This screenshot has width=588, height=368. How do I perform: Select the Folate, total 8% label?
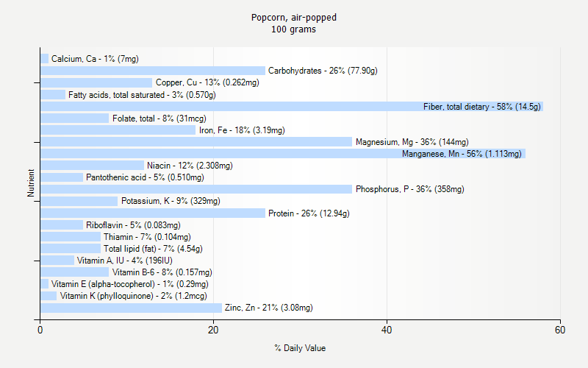(159, 118)
